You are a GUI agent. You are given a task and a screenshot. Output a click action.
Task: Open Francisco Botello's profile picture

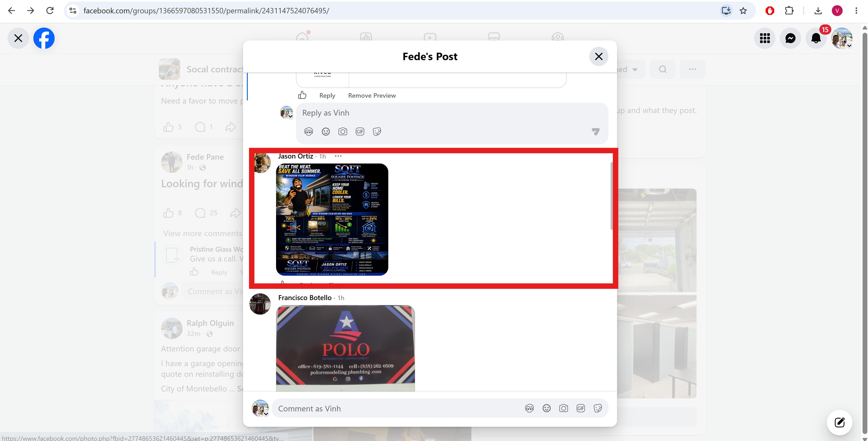pyautogui.click(x=260, y=304)
